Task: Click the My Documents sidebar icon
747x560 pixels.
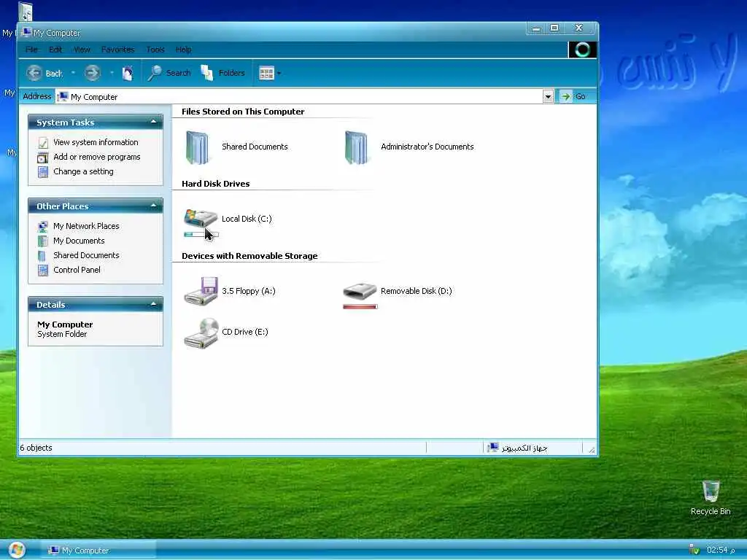Action: tap(43, 241)
